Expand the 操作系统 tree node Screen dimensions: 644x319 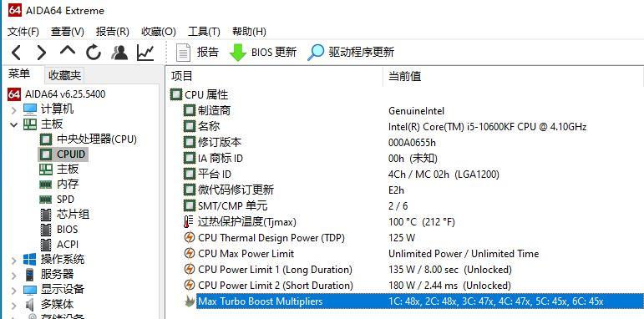pyautogui.click(x=13, y=260)
